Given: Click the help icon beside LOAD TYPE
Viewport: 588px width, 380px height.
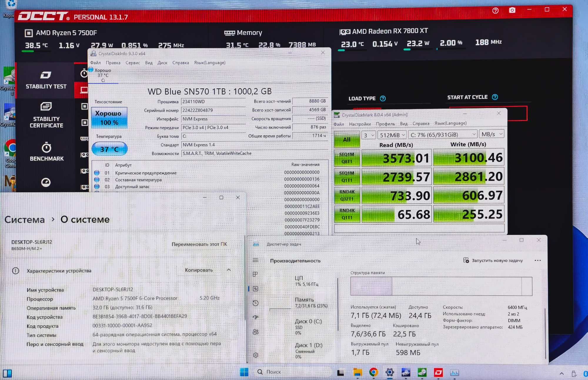Looking at the screenshot, I should tap(383, 98).
